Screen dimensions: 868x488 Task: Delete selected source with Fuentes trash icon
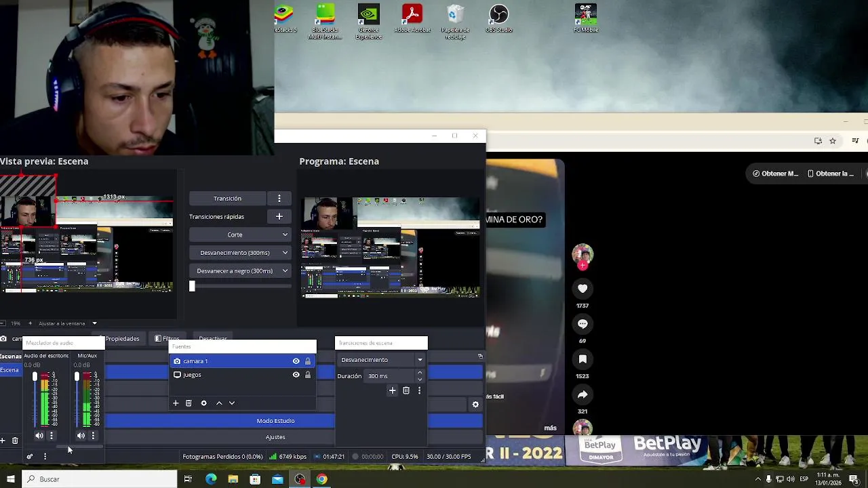coord(189,403)
